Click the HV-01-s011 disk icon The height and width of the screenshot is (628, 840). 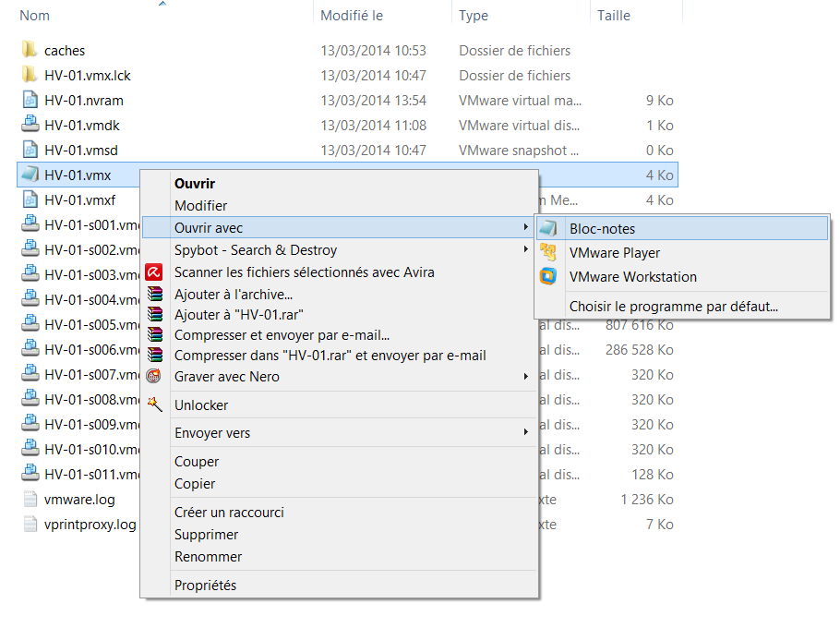click(30, 473)
